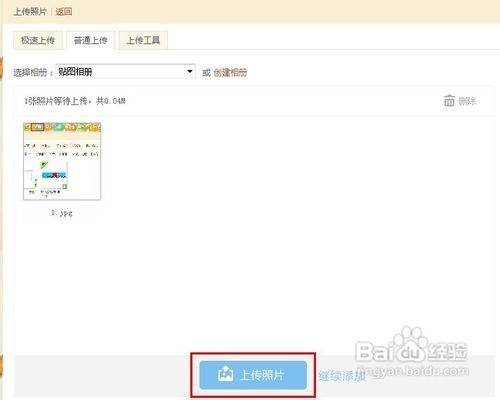Open the 上传工具 tab
500x400 pixels.
coord(143,40)
